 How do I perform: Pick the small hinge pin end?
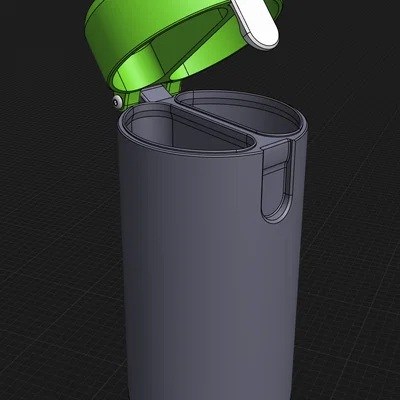(x=116, y=102)
